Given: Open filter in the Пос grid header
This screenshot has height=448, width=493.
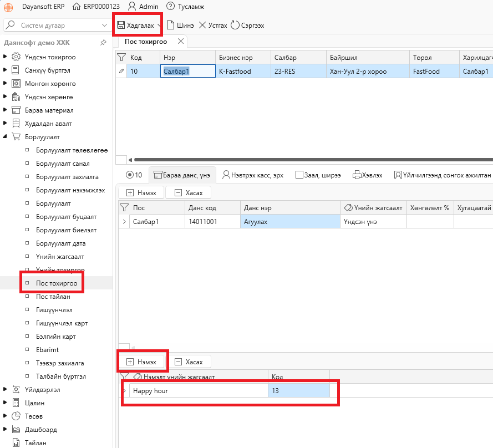Looking at the screenshot, I should point(124,207).
